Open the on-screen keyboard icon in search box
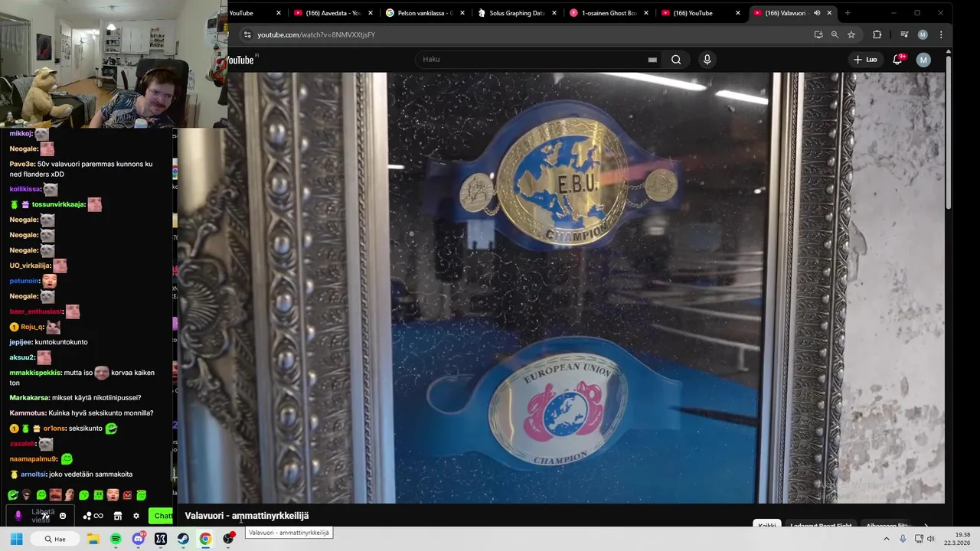This screenshot has width=980, height=551. (652, 60)
